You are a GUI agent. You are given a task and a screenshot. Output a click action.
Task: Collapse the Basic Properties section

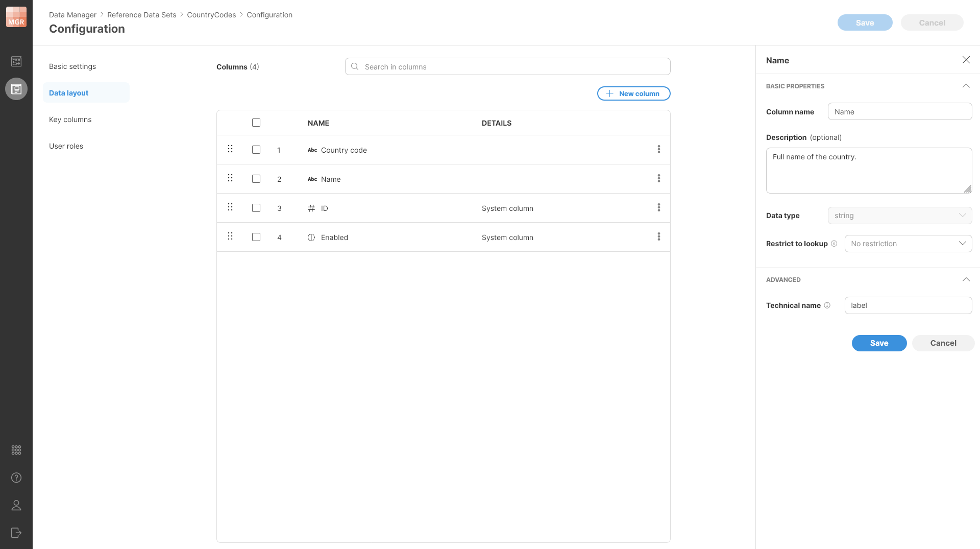coord(966,86)
